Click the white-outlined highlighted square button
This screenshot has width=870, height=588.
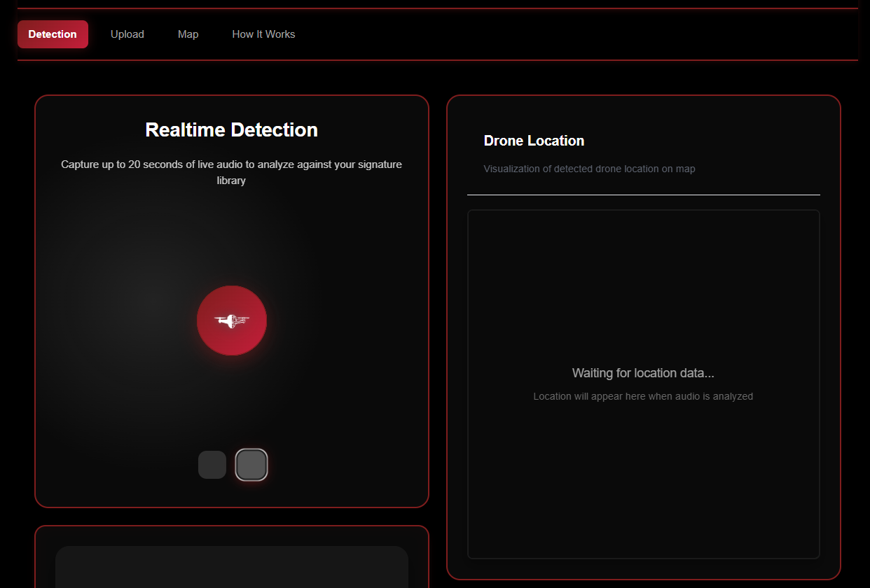pos(251,465)
